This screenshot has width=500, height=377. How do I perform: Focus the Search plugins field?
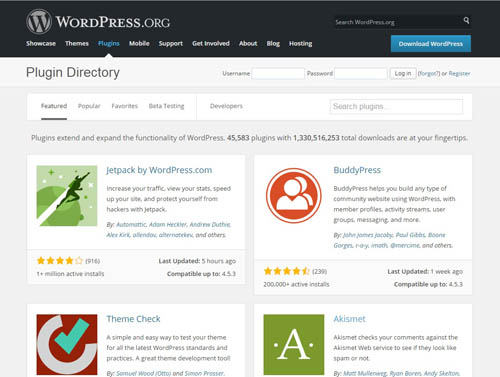pos(396,106)
